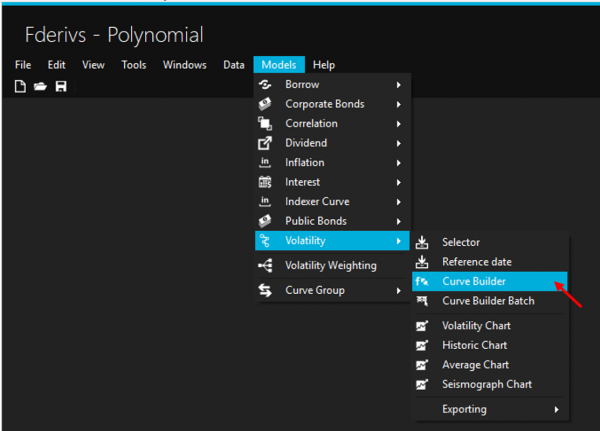Screen dimensions: 600x431
Task: Select Curve Builder from Volatility submenu
Action: tap(474, 281)
